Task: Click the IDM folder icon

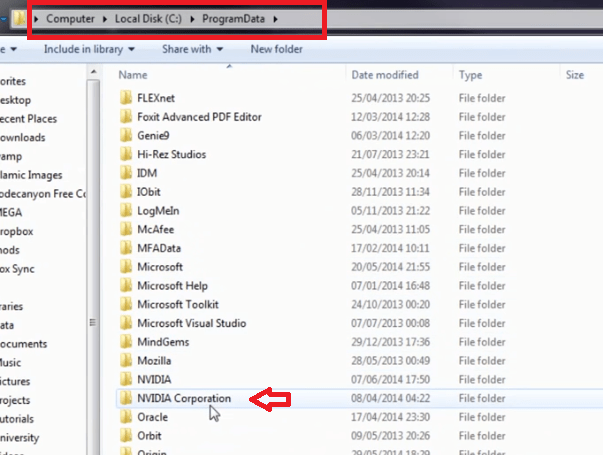Action: point(125,173)
